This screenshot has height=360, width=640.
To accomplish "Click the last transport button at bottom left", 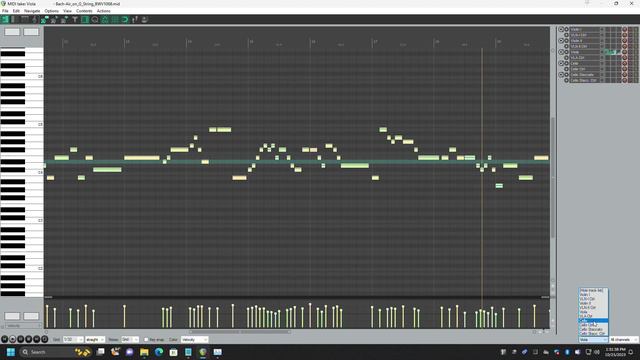I will pyautogui.click(x=44, y=339).
